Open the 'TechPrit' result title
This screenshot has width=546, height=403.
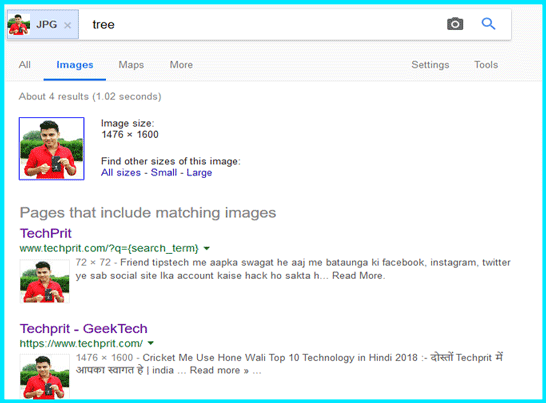pyautogui.click(x=46, y=233)
